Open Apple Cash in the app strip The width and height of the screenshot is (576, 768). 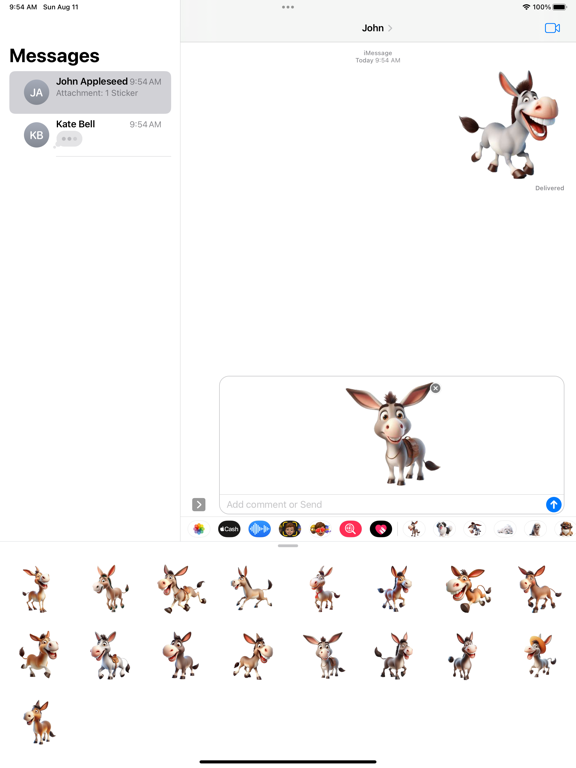pyautogui.click(x=229, y=529)
